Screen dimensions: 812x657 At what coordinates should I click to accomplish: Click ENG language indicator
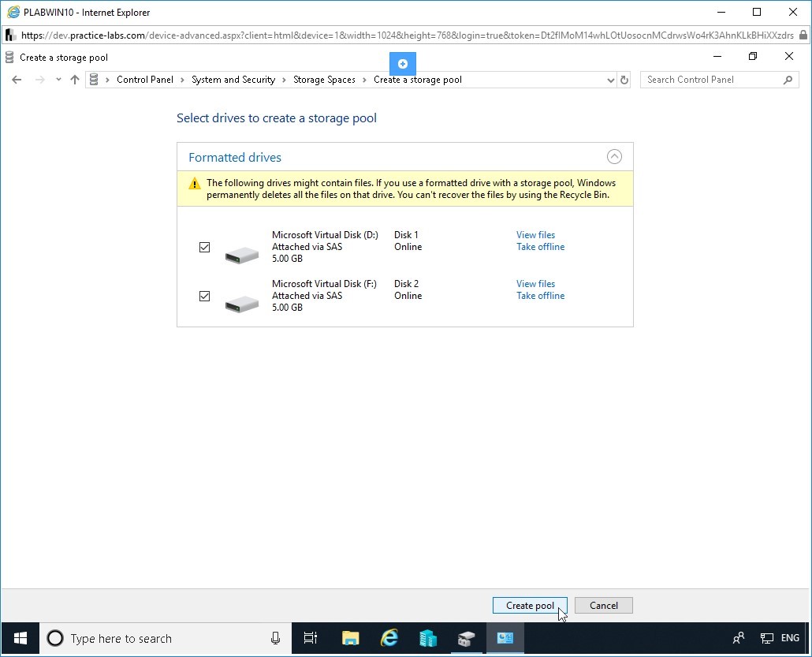pyautogui.click(x=790, y=638)
